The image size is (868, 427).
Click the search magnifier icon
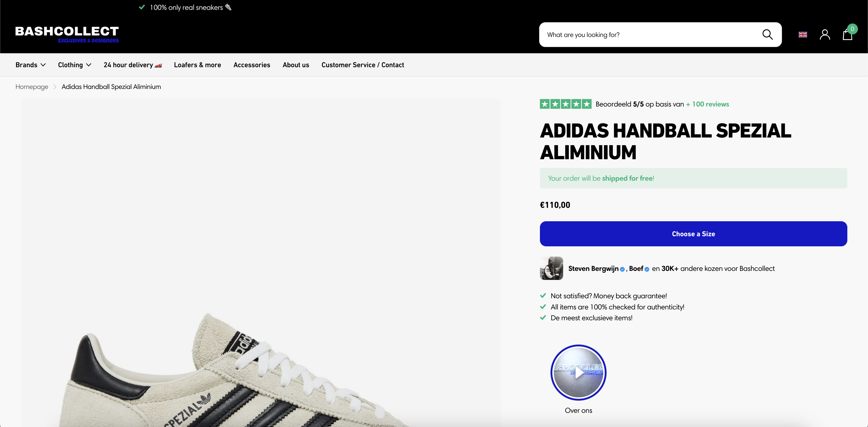point(767,34)
